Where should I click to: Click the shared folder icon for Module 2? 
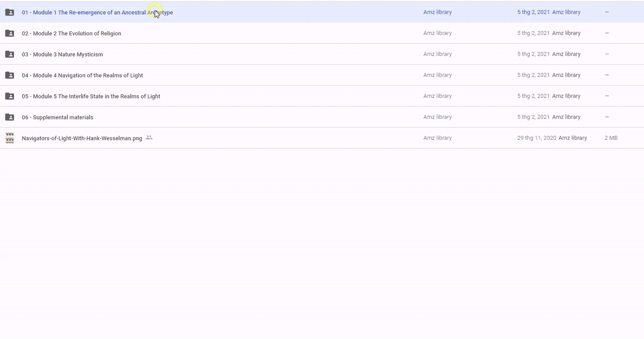(x=9, y=33)
